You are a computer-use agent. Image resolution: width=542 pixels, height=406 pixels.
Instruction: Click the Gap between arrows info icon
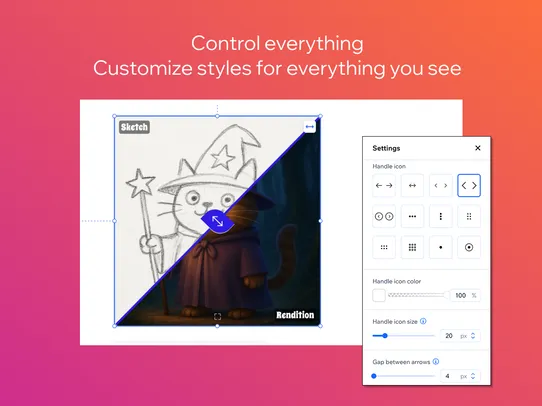click(436, 362)
